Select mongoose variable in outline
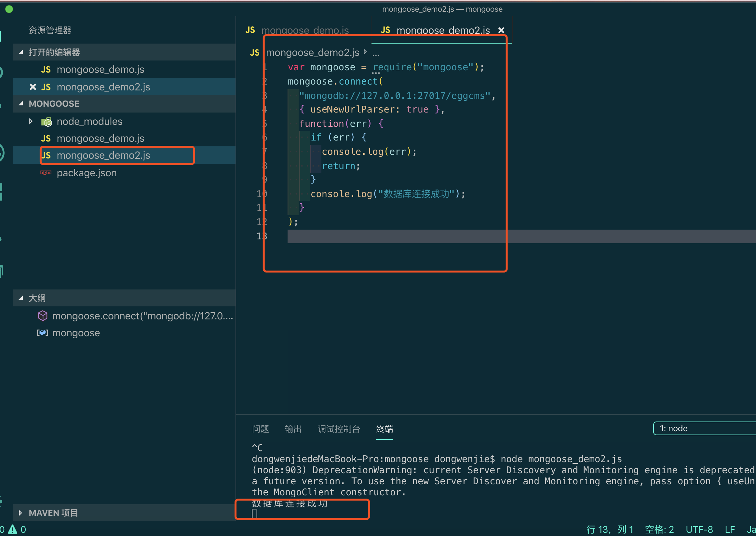 point(76,333)
